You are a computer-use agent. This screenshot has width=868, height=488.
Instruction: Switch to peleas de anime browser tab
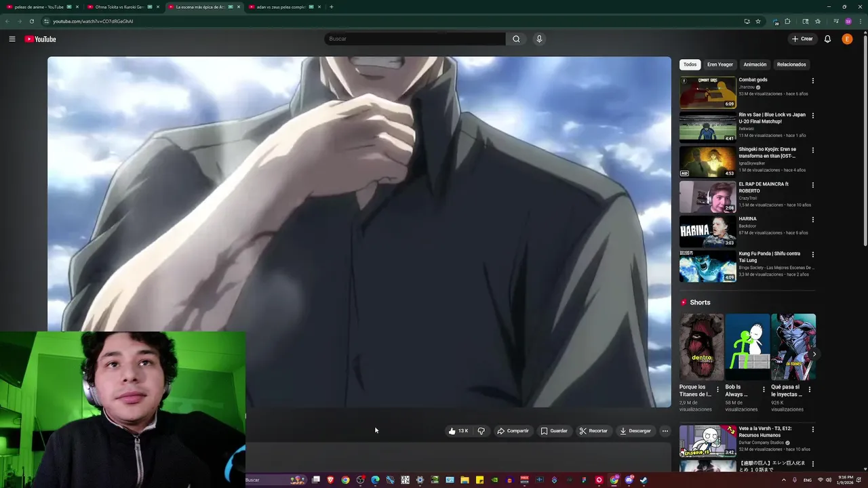click(39, 7)
